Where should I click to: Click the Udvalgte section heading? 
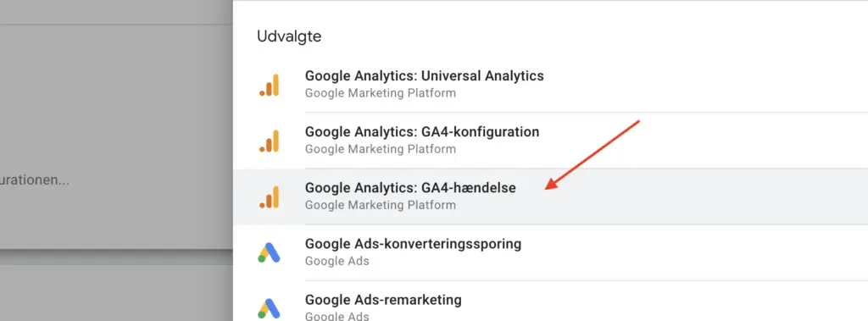(289, 37)
